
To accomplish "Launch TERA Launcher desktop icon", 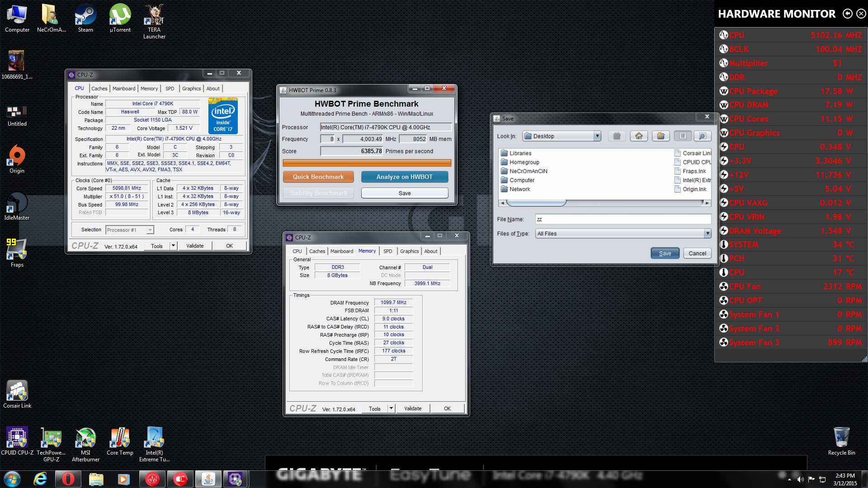I will click(154, 21).
